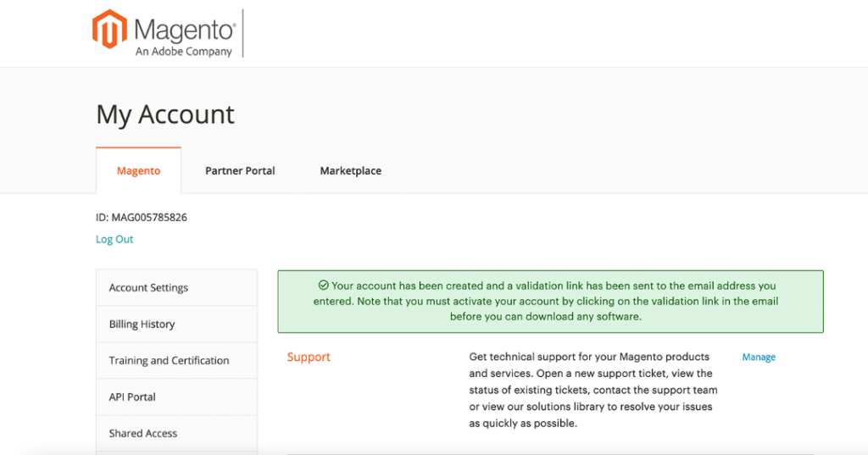
Task: Click the Log Out link
Action: (114, 239)
